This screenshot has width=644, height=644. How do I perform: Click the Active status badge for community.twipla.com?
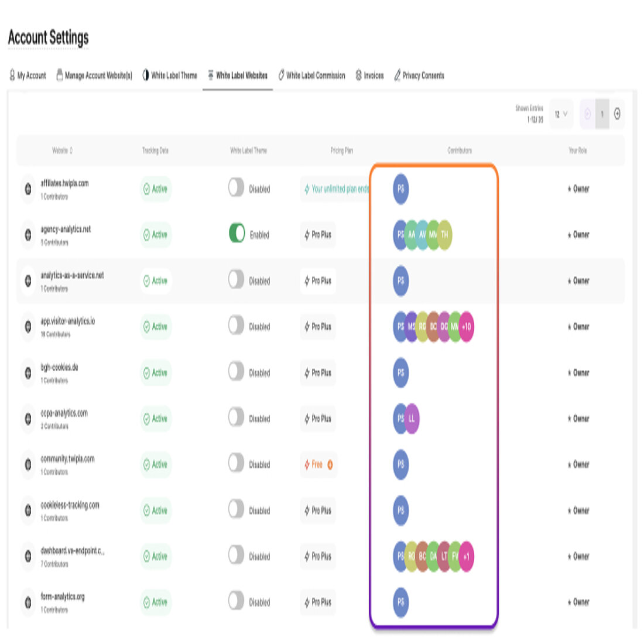coord(155,465)
